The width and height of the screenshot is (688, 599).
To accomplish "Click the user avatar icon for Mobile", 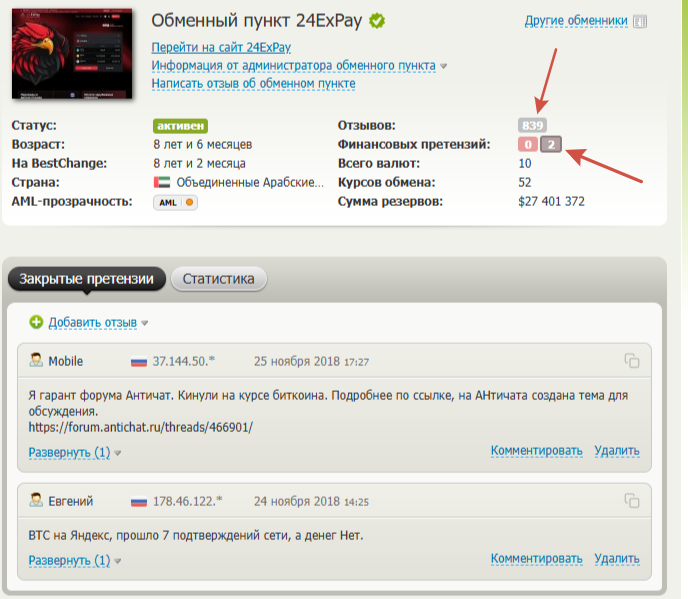I will (36, 360).
